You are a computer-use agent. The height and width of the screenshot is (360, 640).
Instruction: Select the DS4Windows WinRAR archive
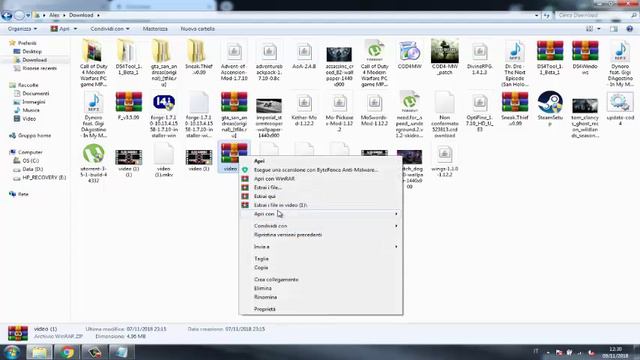pyautogui.click(x=585, y=51)
